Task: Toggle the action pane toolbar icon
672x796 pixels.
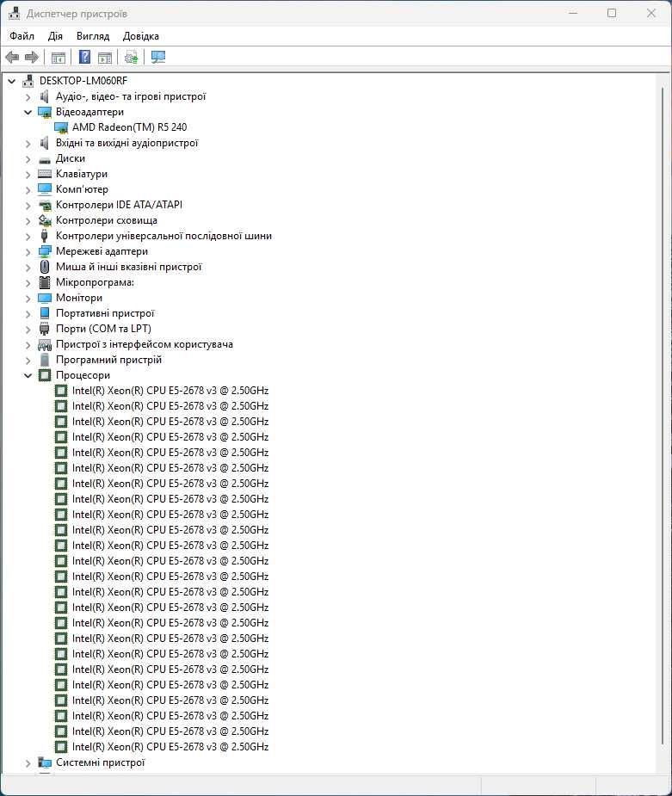Action: tap(105, 58)
